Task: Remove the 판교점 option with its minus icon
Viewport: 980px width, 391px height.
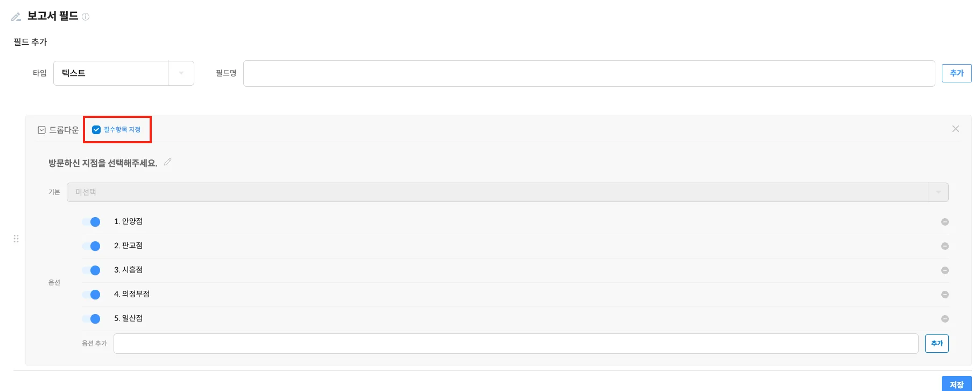Action: point(944,246)
